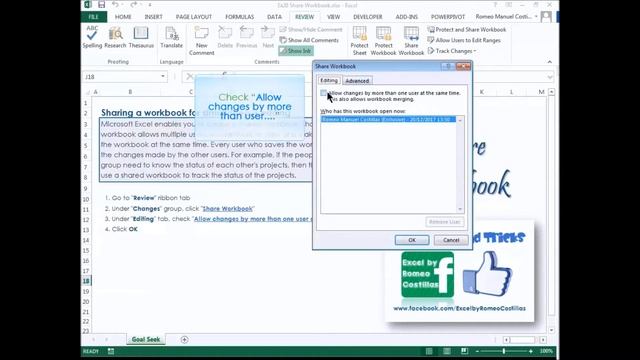Click the Name Box input field
The image size is (640, 360).
(x=121, y=76)
